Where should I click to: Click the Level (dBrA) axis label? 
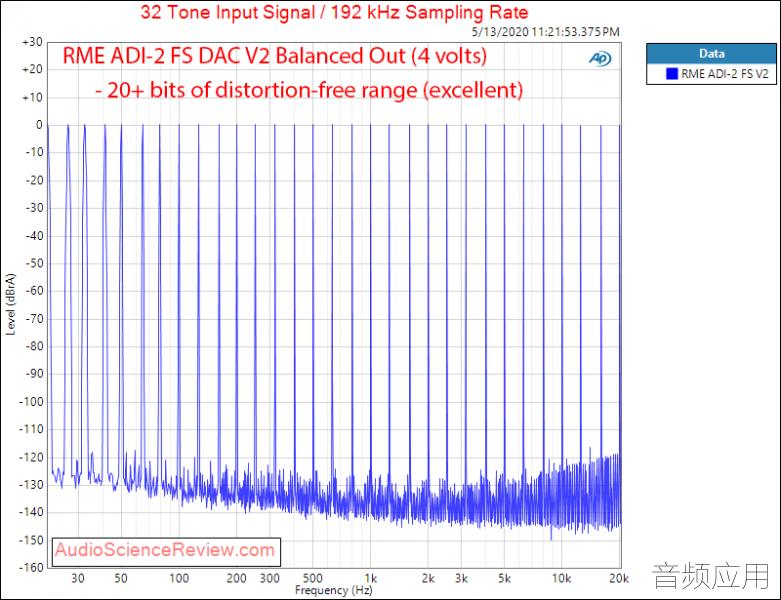[x=10, y=304]
